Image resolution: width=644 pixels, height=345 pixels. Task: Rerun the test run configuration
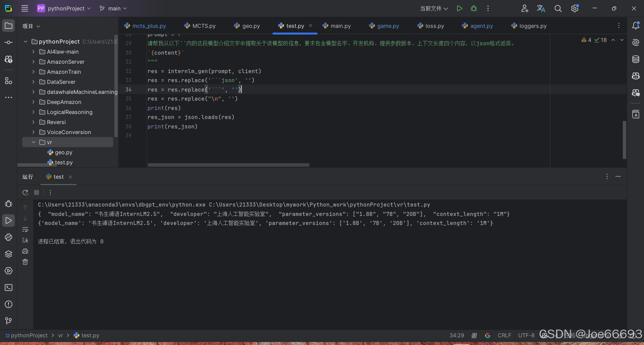pos(25,192)
